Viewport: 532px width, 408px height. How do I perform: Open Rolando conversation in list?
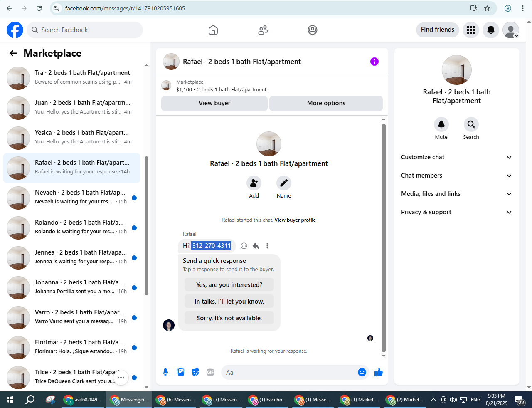(71, 227)
